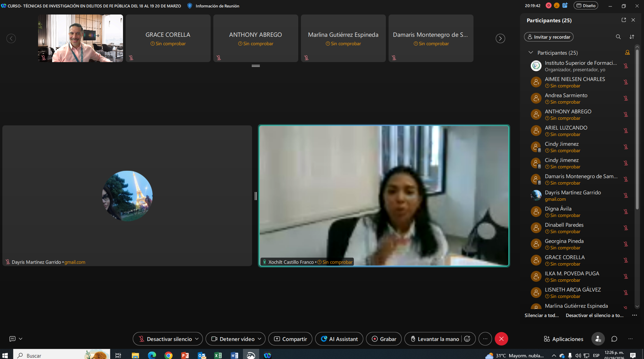Open the participant search magnifier icon
Image resolution: width=644 pixels, height=359 pixels.
[x=618, y=37]
